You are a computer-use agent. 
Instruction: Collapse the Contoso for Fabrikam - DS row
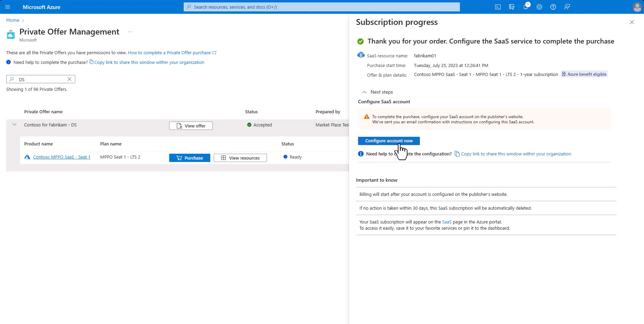coord(15,125)
